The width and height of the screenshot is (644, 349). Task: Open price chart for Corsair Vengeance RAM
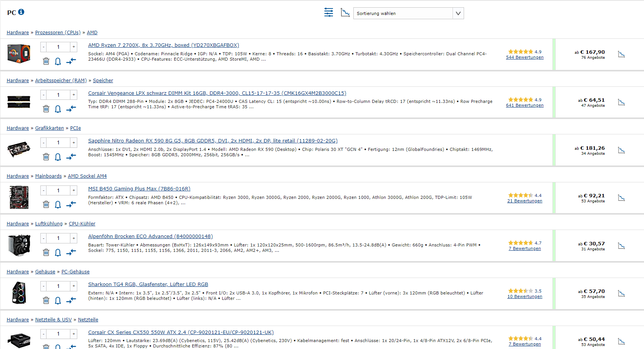[621, 102]
